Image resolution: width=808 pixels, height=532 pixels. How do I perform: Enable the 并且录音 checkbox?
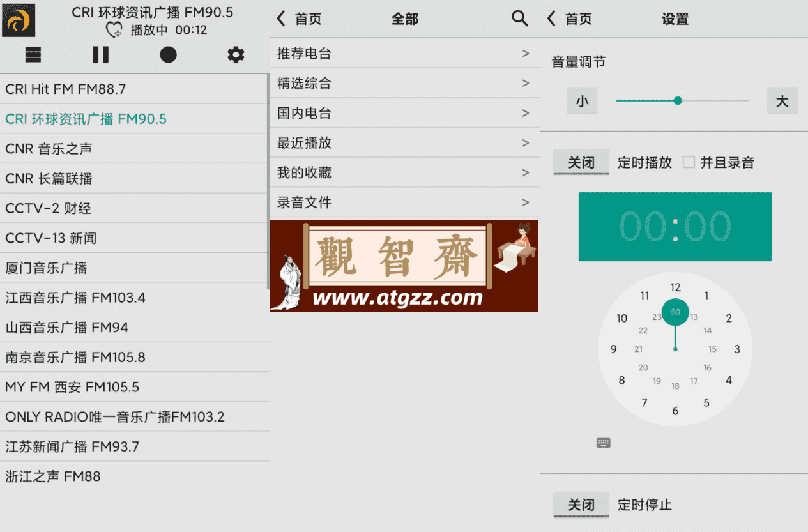(x=689, y=162)
